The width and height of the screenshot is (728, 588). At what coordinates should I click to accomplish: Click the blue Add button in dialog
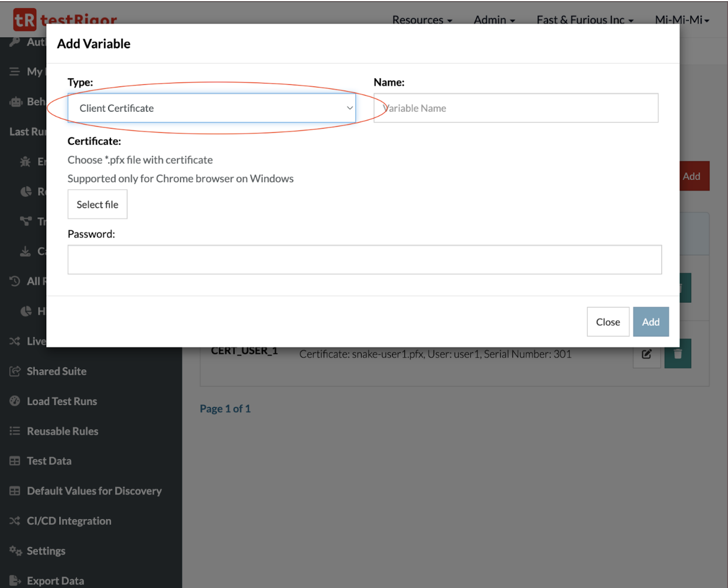point(650,322)
